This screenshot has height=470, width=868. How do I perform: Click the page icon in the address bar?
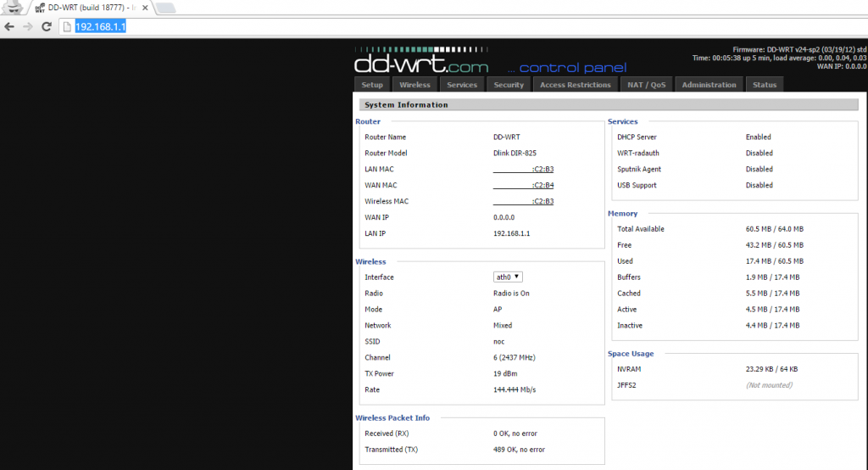(x=67, y=26)
